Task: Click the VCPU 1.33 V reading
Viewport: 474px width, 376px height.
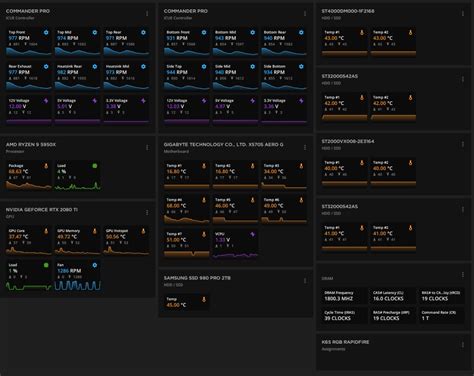Action: [x=223, y=240]
